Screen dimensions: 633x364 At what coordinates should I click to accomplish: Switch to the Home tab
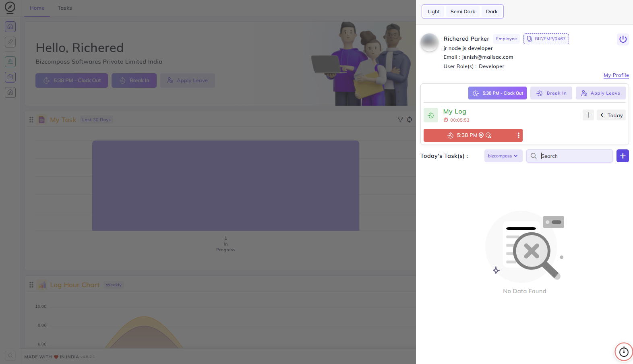(x=37, y=8)
